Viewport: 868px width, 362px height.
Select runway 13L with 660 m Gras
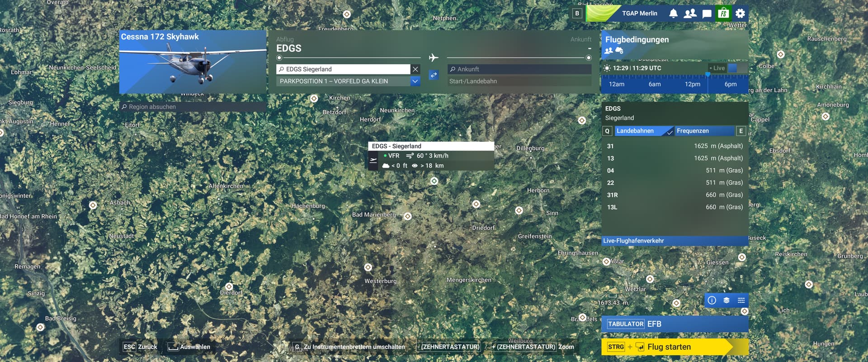point(675,207)
